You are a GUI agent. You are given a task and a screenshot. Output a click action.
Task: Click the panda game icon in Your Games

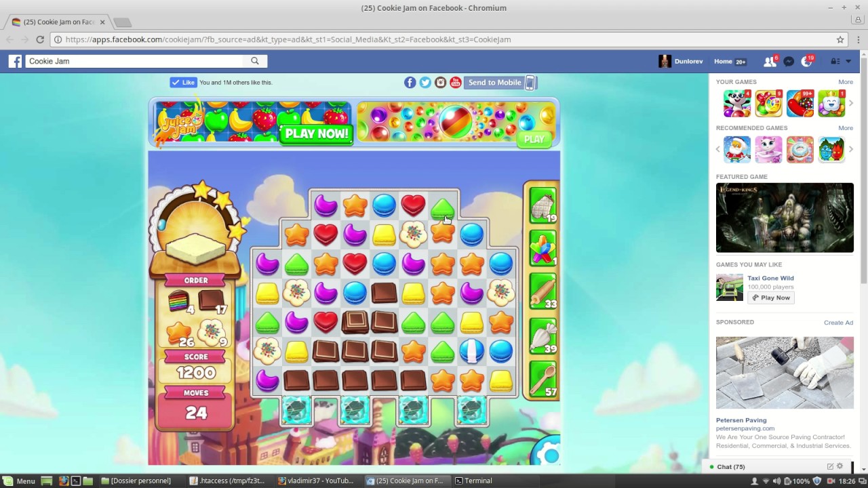(736, 104)
